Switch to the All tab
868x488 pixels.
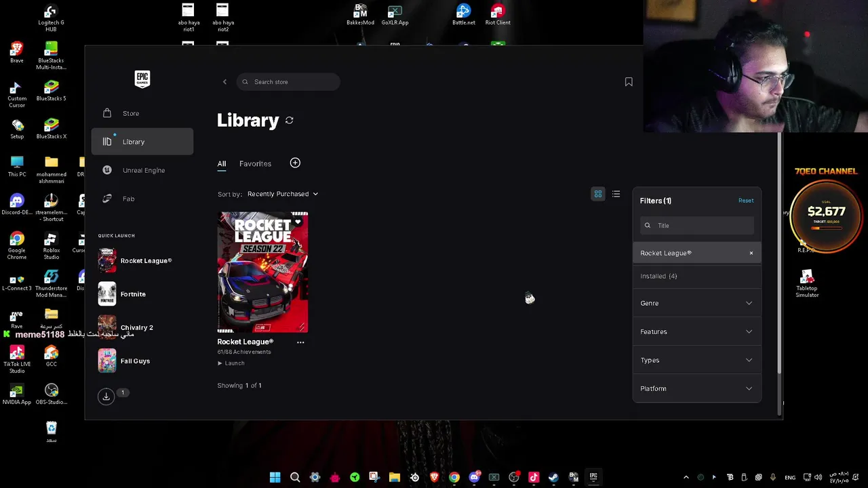click(x=222, y=164)
